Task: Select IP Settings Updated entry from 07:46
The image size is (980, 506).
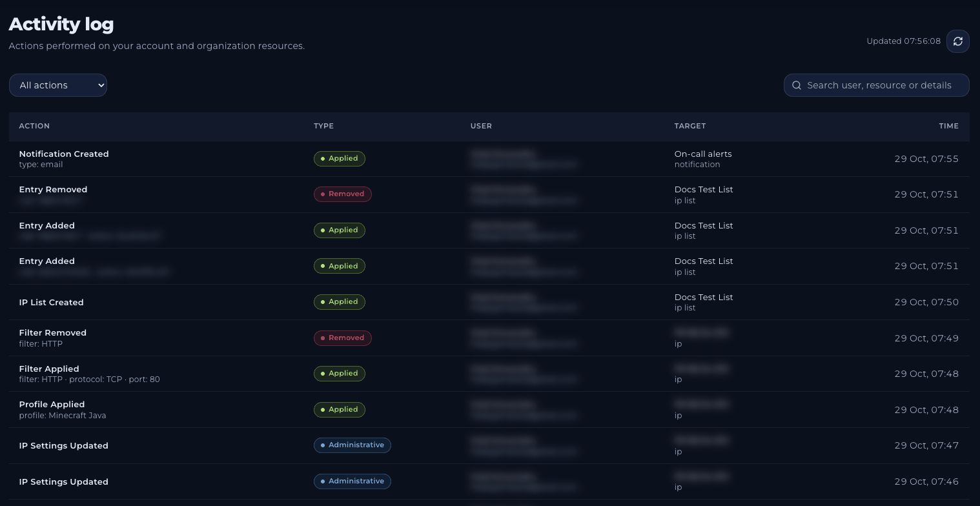Action: 64,481
